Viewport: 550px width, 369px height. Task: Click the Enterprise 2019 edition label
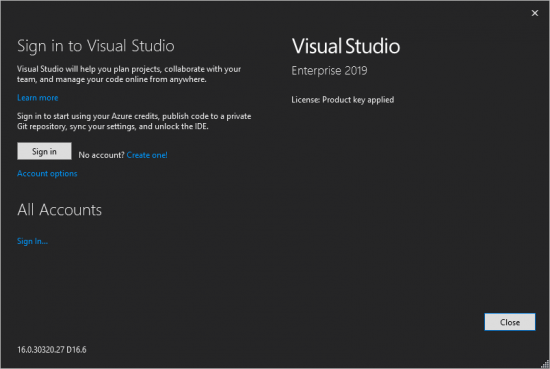[x=329, y=71]
